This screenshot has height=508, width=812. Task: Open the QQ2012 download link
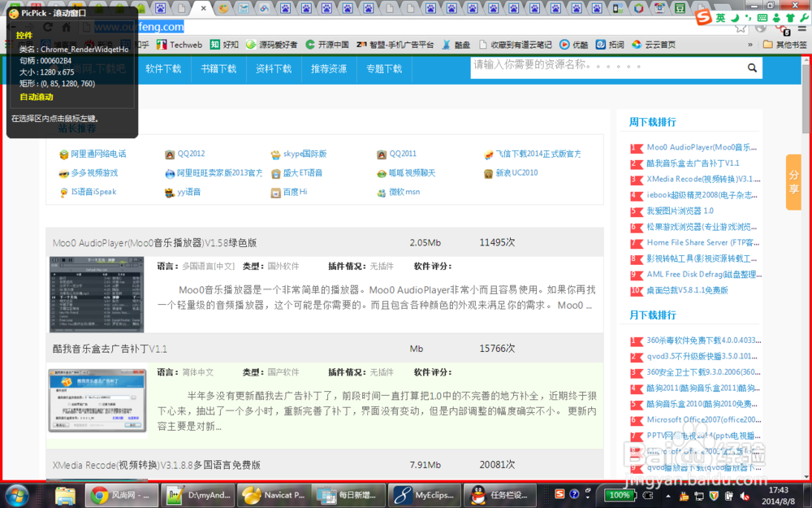pyautogui.click(x=191, y=154)
